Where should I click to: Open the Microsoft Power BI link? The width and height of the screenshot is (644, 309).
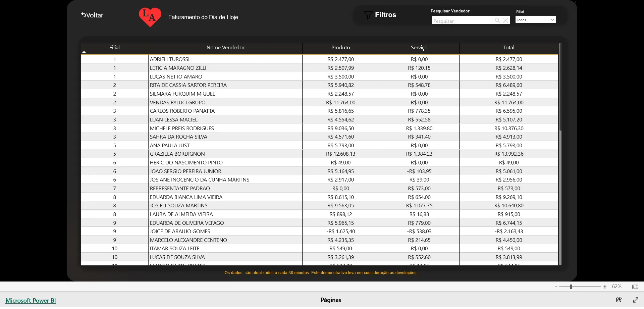pos(31,301)
